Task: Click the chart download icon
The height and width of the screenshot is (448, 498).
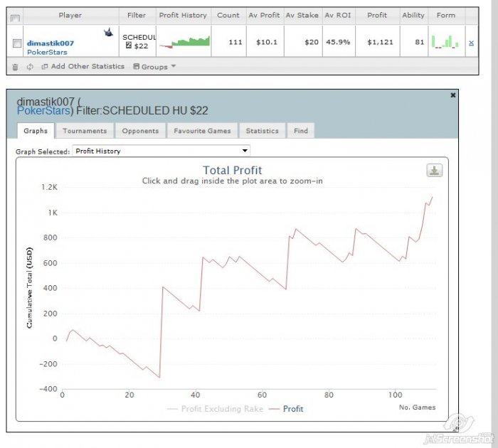Action: pyautogui.click(x=434, y=171)
